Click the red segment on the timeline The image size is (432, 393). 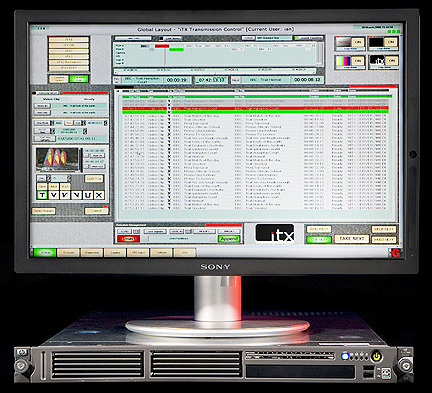162,46
